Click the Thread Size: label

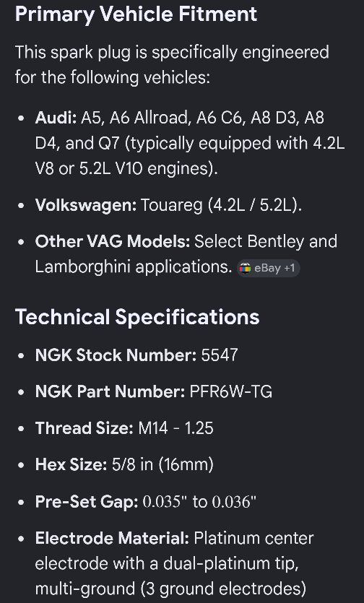click(x=84, y=428)
